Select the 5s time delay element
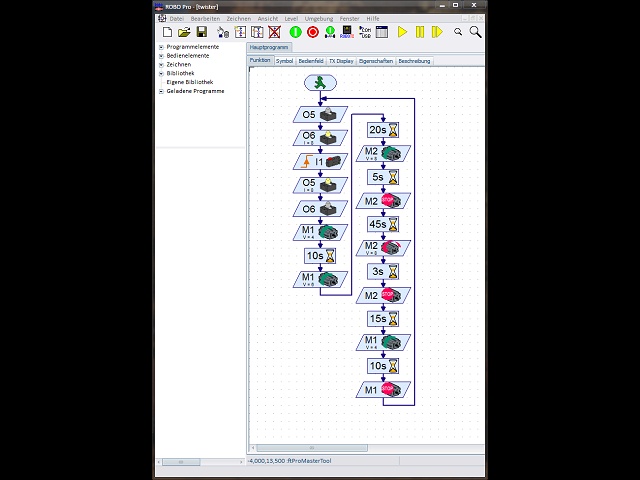The height and width of the screenshot is (480, 640). [383, 178]
